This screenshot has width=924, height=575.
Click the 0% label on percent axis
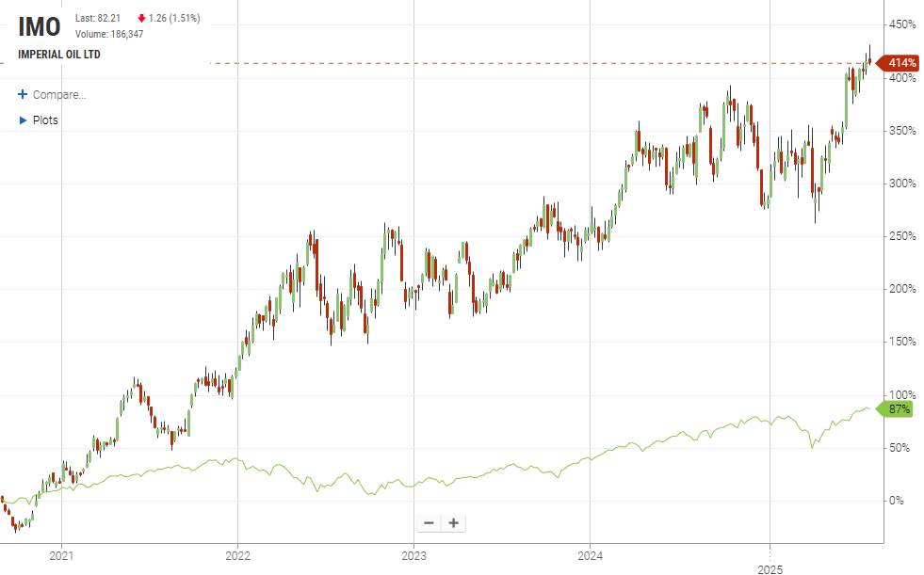point(897,501)
